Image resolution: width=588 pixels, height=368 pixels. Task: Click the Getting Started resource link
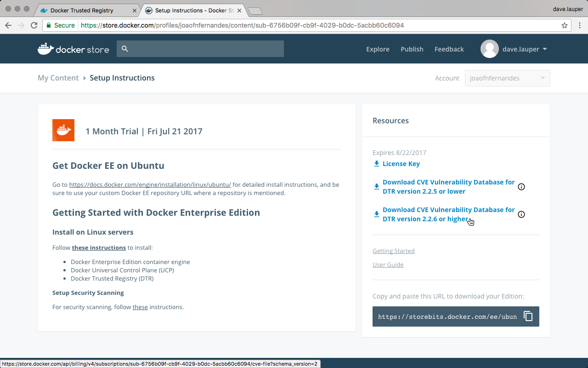tap(393, 251)
